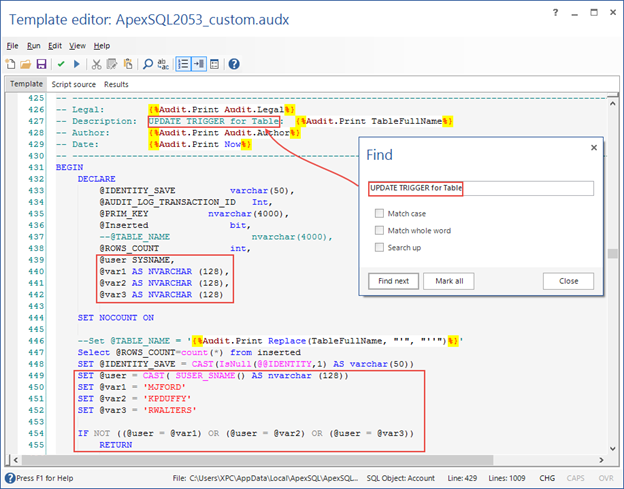Click the title bar question mark help
624x489 pixels.
[x=556, y=13]
